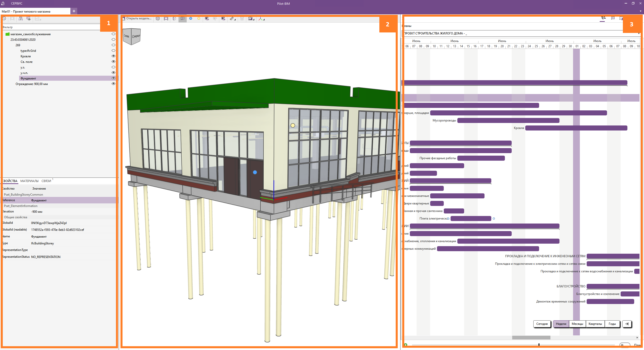Click the coordinate axes icon
This screenshot has height=350, width=644.
pyautogui.click(x=261, y=19)
